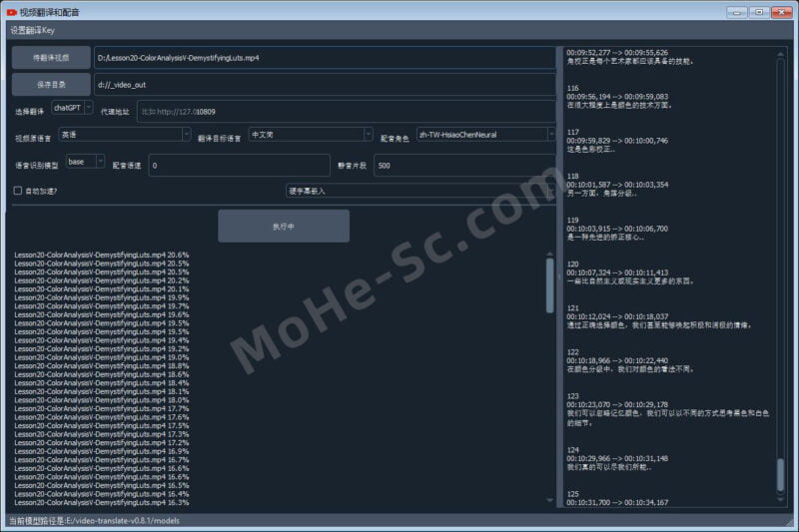Click the 执行中 button

point(284,227)
